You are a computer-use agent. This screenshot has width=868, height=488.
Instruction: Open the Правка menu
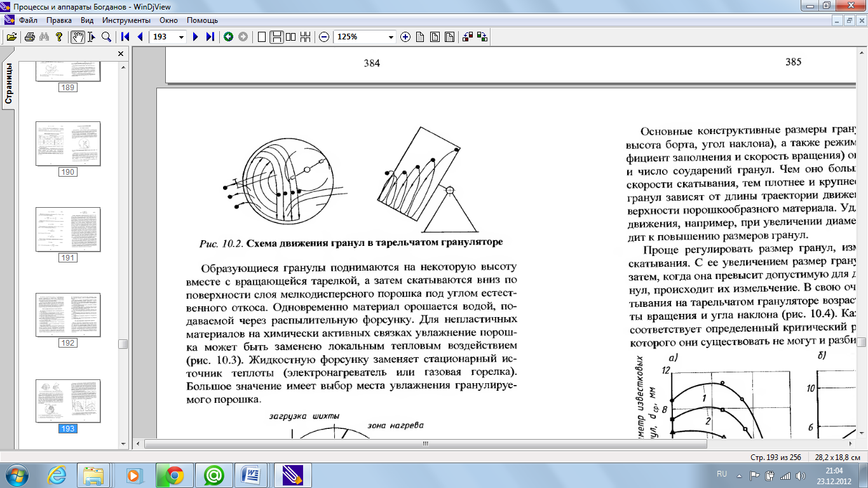click(x=59, y=20)
